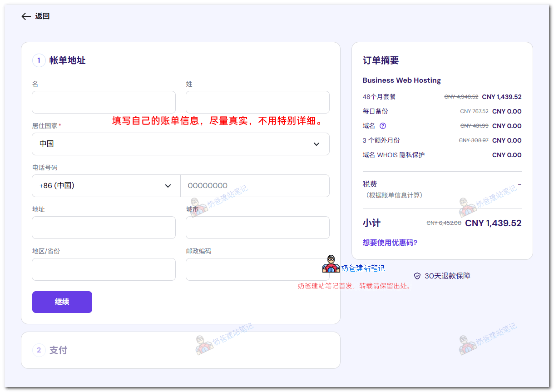The width and height of the screenshot is (554, 392).
Task: Click the 地区/省份 province field
Action: [x=104, y=269]
